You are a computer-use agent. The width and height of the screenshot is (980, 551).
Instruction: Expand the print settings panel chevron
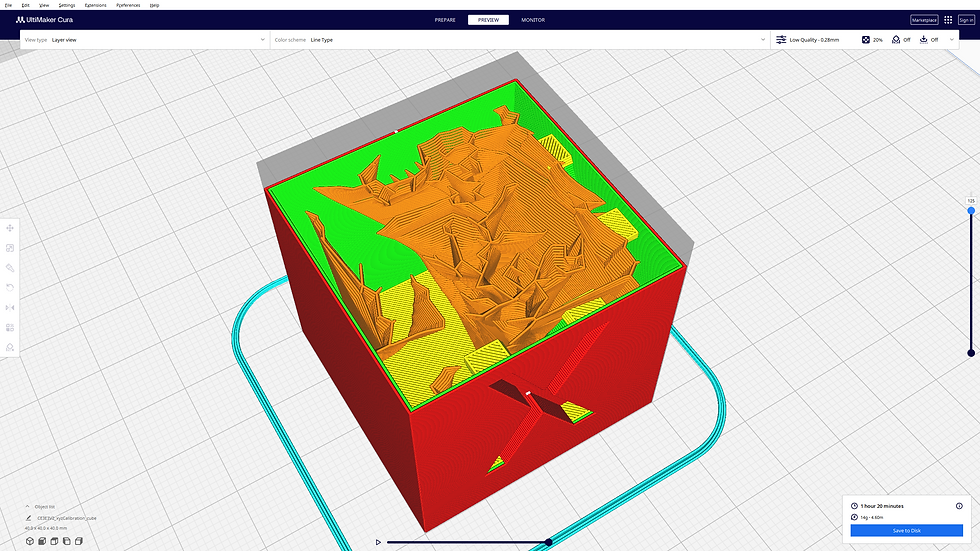coord(952,40)
